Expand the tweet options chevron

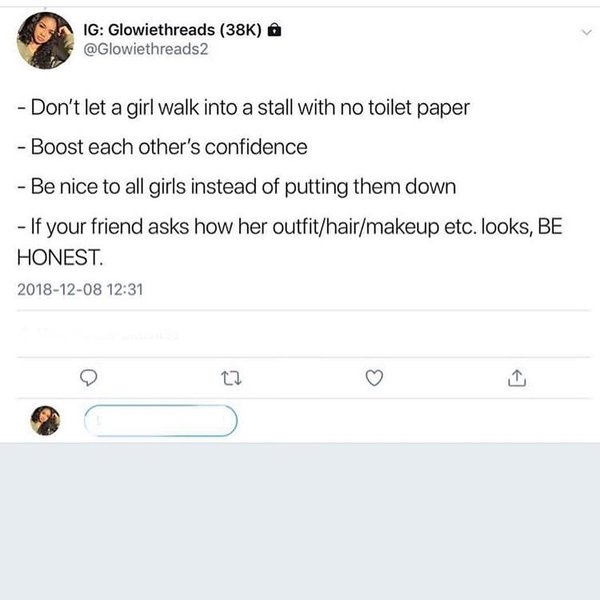pyautogui.click(x=583, y=32)
